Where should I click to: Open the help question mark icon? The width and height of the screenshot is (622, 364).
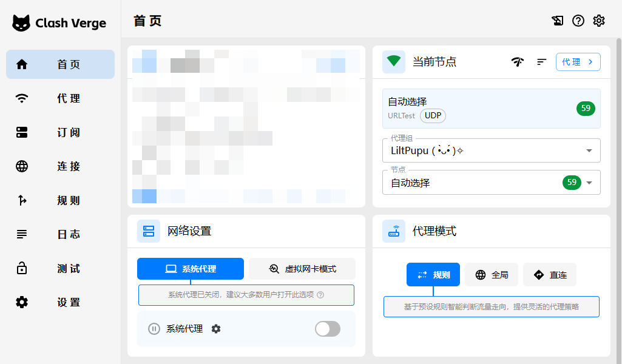tap(578, 21)
